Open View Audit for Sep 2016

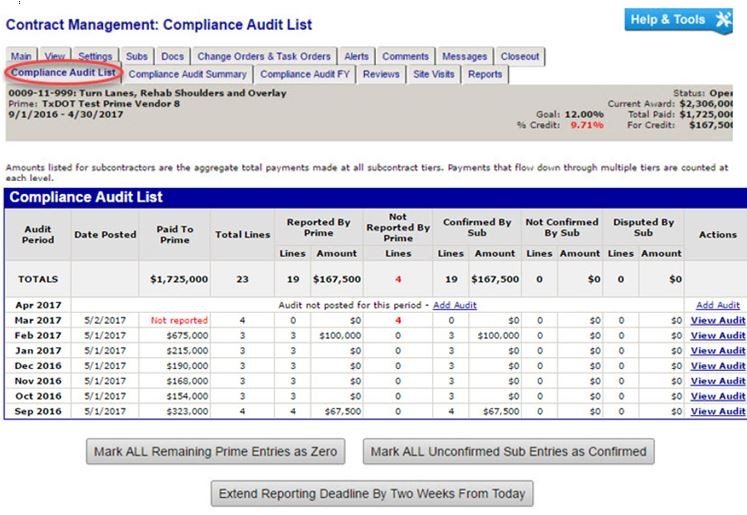pos(717,411)
